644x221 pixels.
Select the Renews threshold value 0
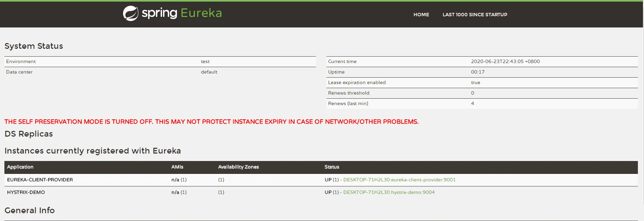coord(472,93)
